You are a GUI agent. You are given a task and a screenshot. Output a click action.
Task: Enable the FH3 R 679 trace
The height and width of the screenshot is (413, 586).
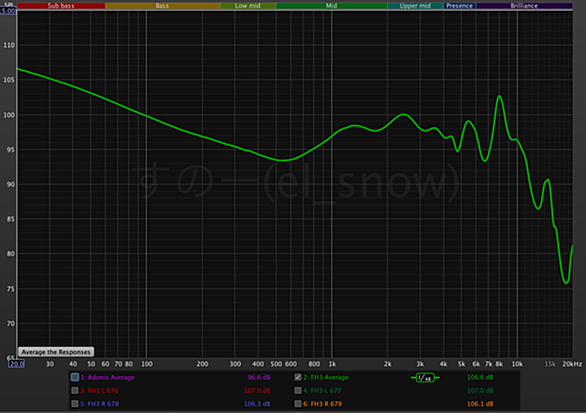click(298, 404)
